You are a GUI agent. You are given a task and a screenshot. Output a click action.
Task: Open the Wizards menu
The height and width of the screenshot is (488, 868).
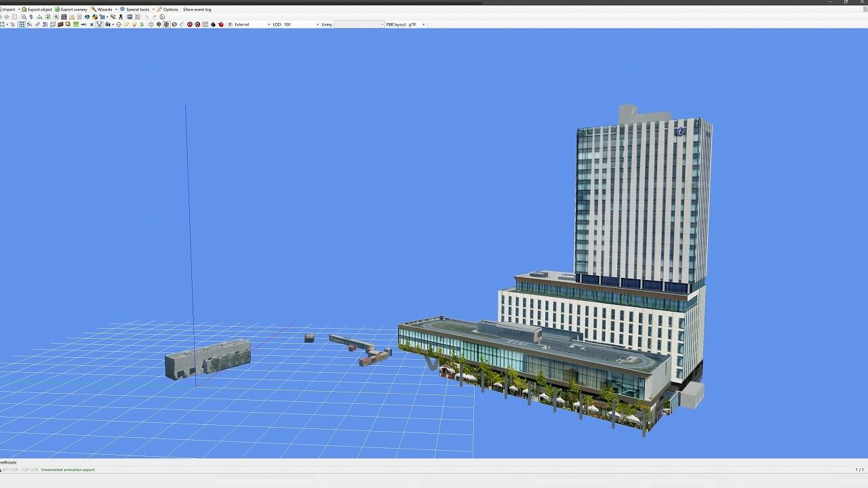pyautogui.click(x=104, y=9)
